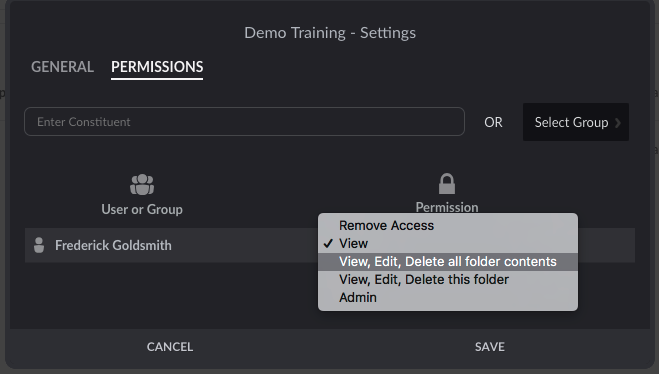Select the Frederick Goldsmith name

[x=113, y=245]
